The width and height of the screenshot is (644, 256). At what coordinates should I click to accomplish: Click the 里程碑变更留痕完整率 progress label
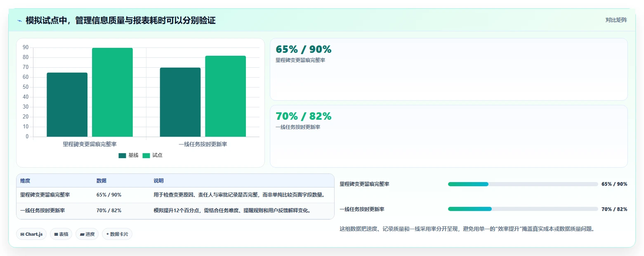coord(364,184)
